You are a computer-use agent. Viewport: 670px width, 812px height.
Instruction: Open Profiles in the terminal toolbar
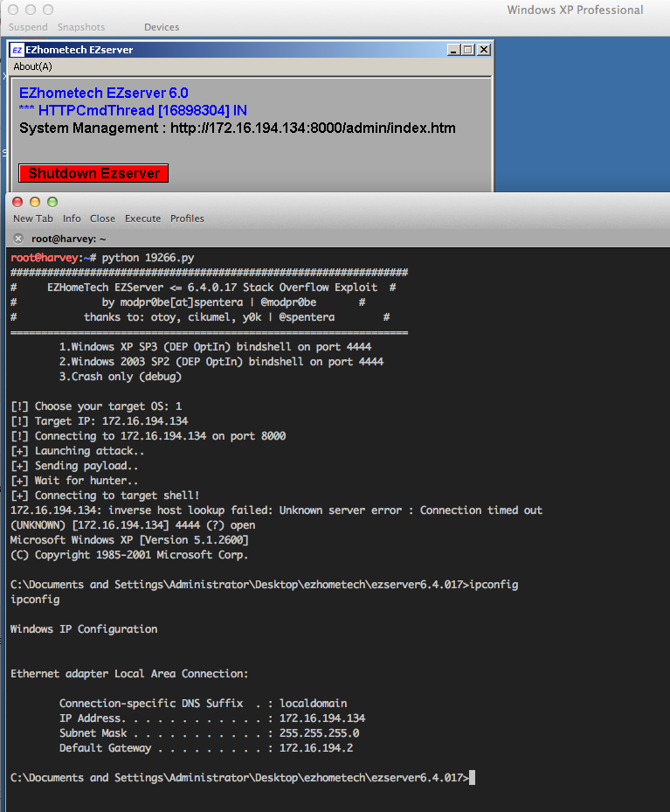[187, 219]
